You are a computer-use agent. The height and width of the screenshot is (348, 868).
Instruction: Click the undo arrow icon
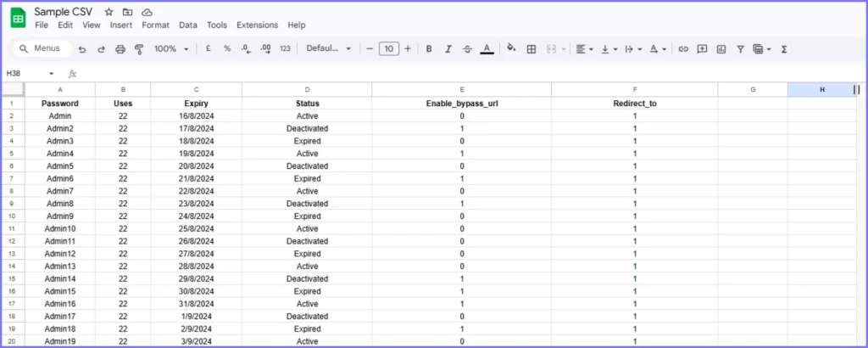pos(82,49)
